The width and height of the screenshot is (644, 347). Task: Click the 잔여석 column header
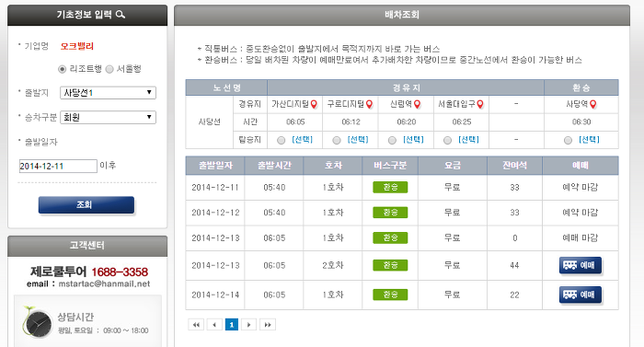pyautogui.click(x=514, y=166)
